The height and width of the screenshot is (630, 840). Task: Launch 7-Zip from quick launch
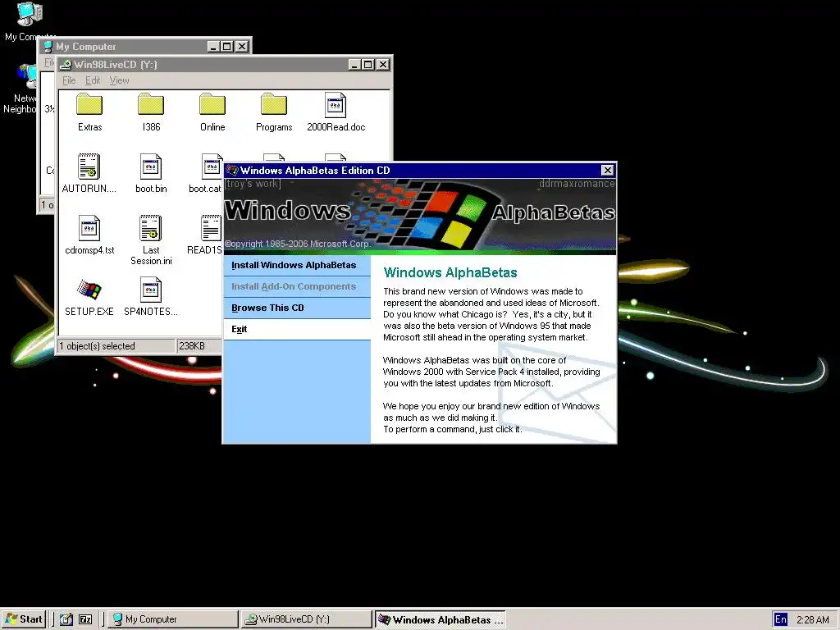tap(85, 619)
